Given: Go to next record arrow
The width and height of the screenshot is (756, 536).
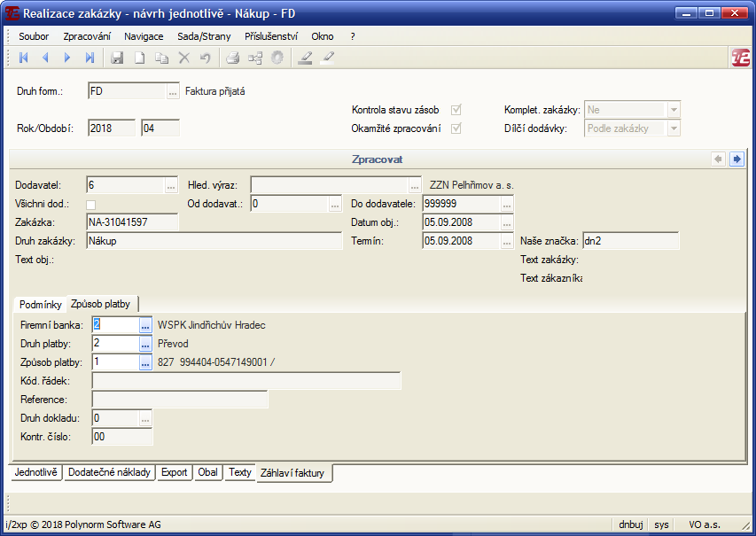Looking at the screenshot, I should click(67, 58).
